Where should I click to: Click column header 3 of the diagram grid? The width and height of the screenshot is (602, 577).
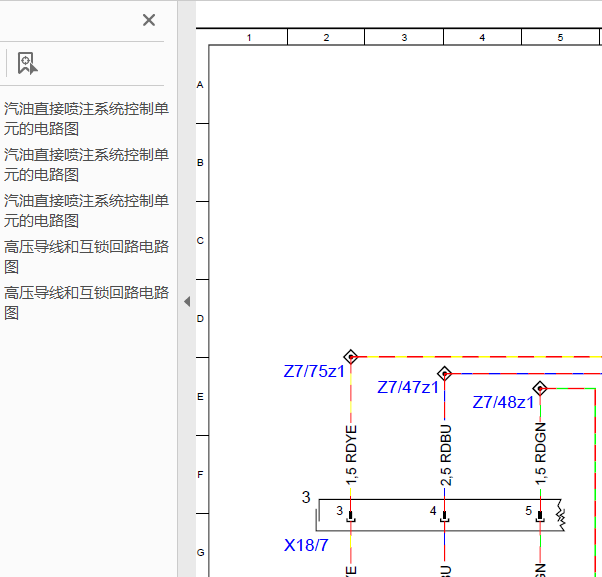404,38
